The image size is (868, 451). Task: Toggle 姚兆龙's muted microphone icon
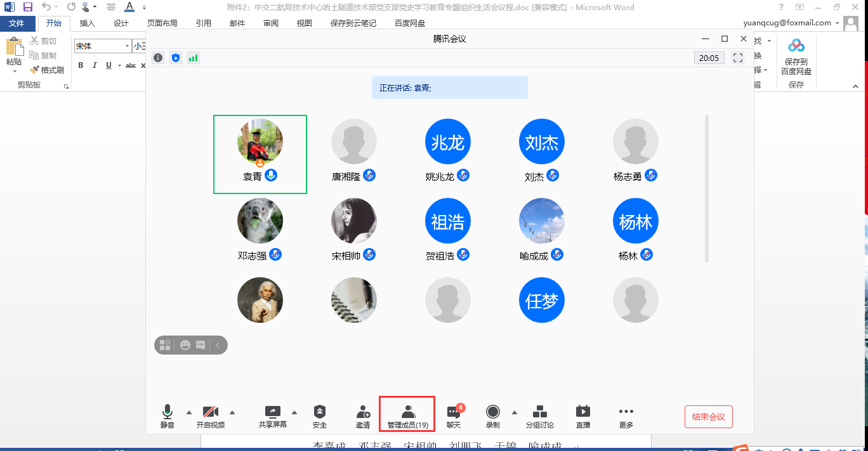[463, 176]
